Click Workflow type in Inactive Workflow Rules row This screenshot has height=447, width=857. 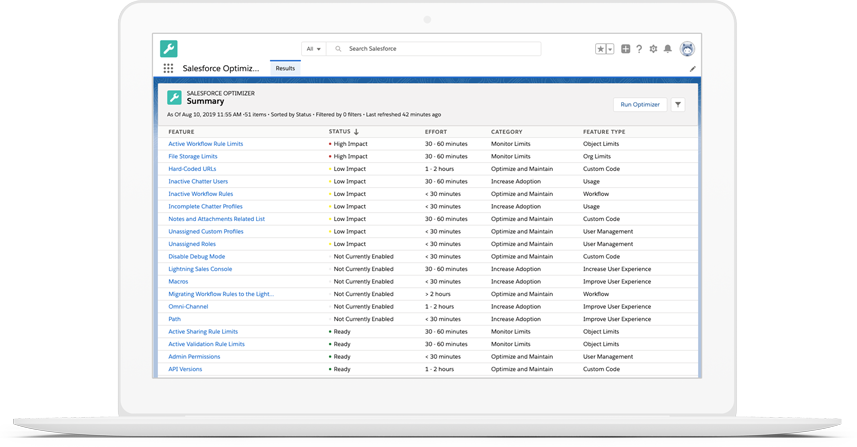pos(596,194)
